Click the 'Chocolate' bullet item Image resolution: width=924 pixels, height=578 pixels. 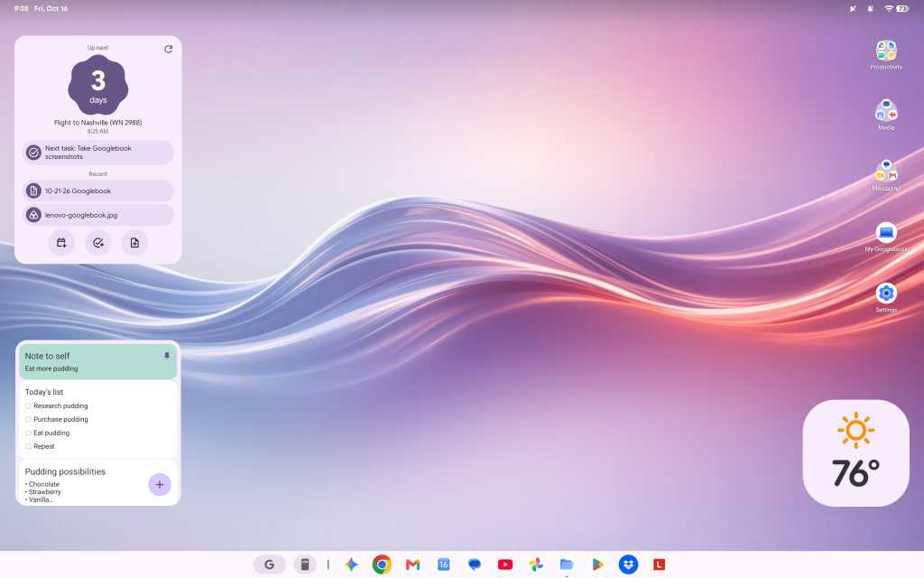click(42, 484)
